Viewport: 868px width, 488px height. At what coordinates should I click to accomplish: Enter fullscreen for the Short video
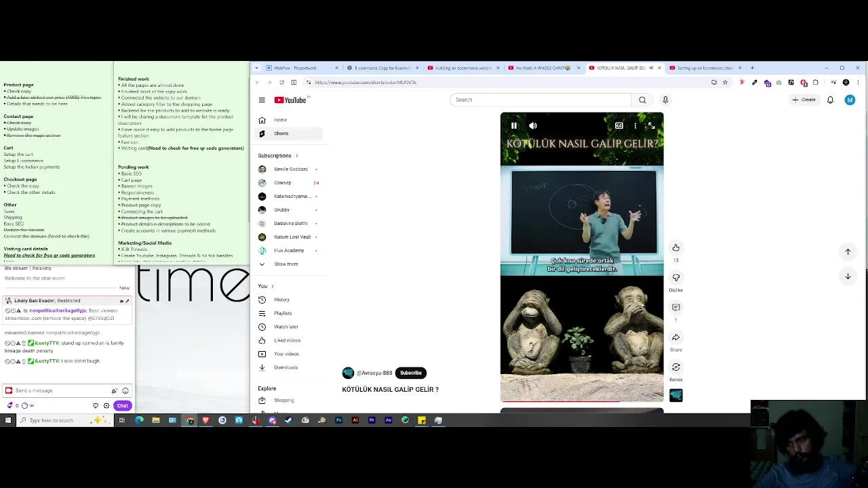pyautogui.click(x=652, y=125)
